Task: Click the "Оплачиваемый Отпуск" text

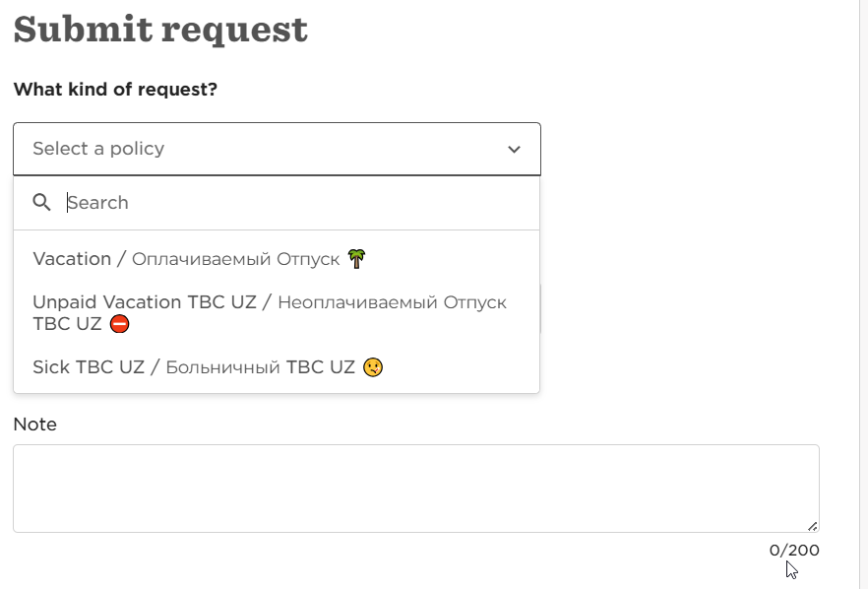Action: [x=235, y=259]
